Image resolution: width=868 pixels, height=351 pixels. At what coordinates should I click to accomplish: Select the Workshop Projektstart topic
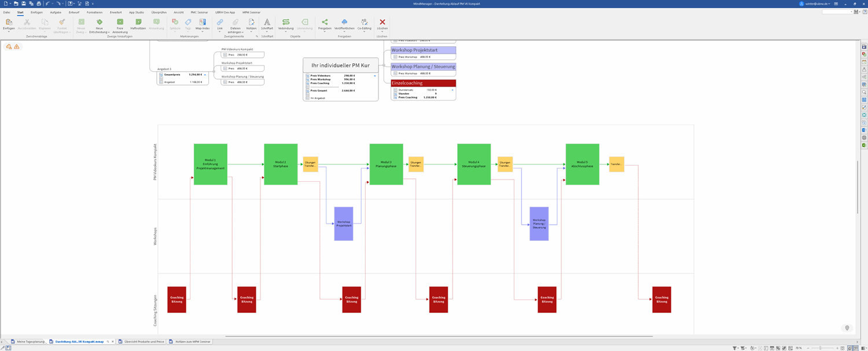423,50
